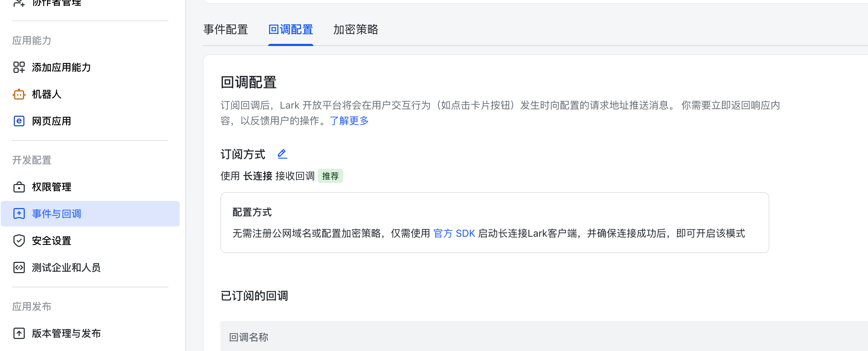
Task: Click the 版本管理与发布 upload icon
Action: coord(19,333)
